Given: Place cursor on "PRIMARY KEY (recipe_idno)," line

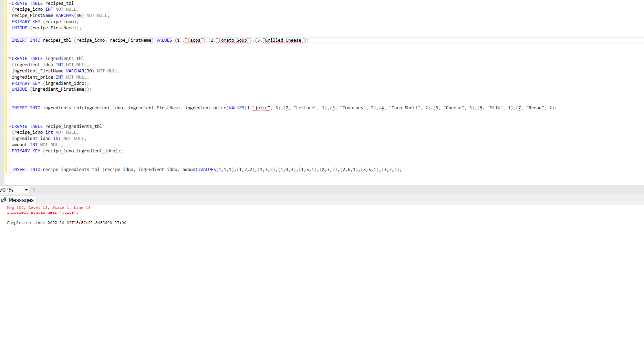Looking at the screenshot, I should pyautogui.click(x=45, y=22).
